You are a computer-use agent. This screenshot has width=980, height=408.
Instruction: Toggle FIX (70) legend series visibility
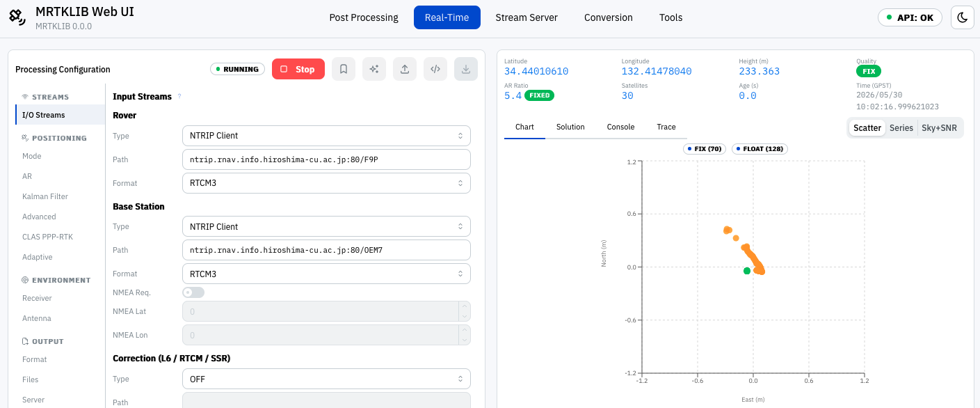(x=705, y=149)
